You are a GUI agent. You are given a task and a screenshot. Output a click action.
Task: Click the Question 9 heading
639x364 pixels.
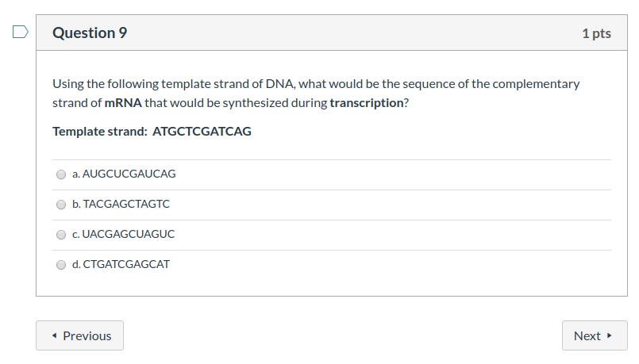point(90,33)
